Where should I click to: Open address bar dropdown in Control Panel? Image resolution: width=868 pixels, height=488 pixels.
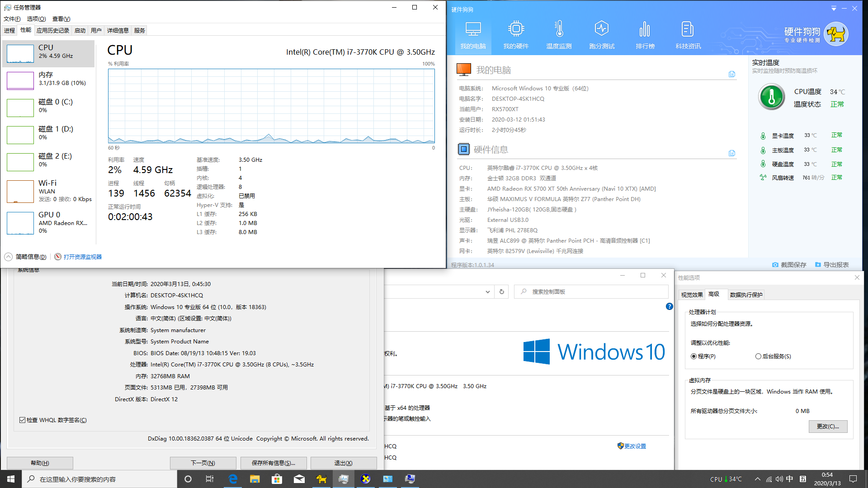(487, 292)
